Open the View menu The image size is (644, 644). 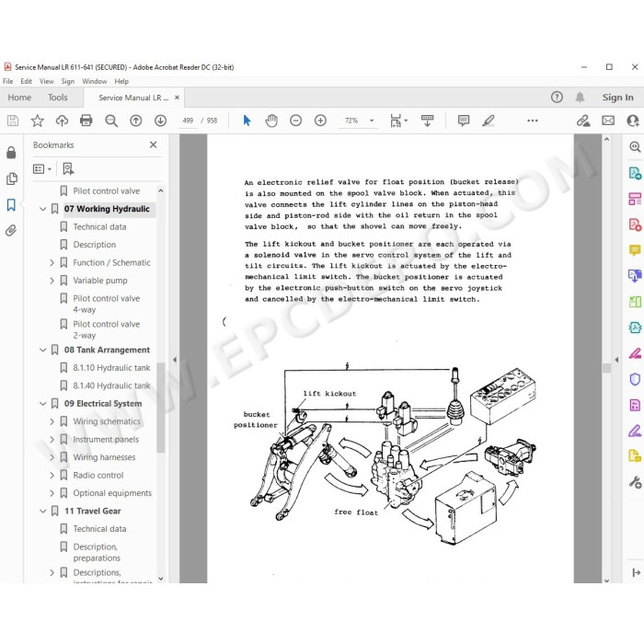pos(46,81)
